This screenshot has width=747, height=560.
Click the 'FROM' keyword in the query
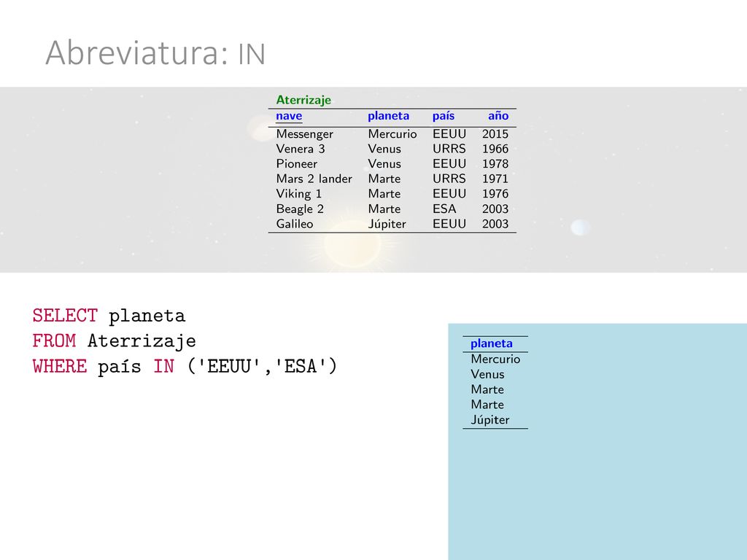click(54, 341)
